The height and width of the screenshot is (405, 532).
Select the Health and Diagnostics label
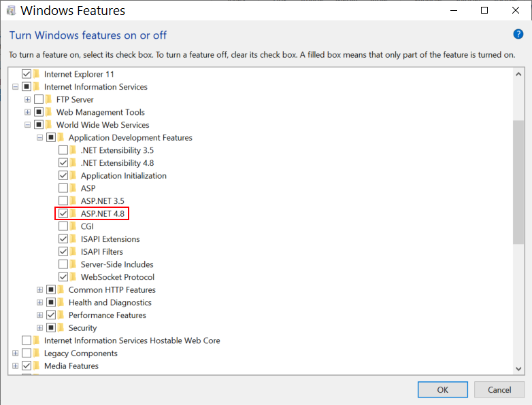110,302
